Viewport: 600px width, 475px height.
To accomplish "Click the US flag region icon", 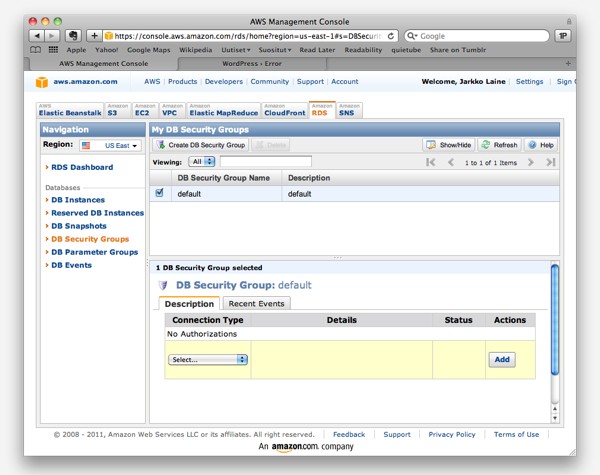I will pyautogui.click(x=86, y=145).
